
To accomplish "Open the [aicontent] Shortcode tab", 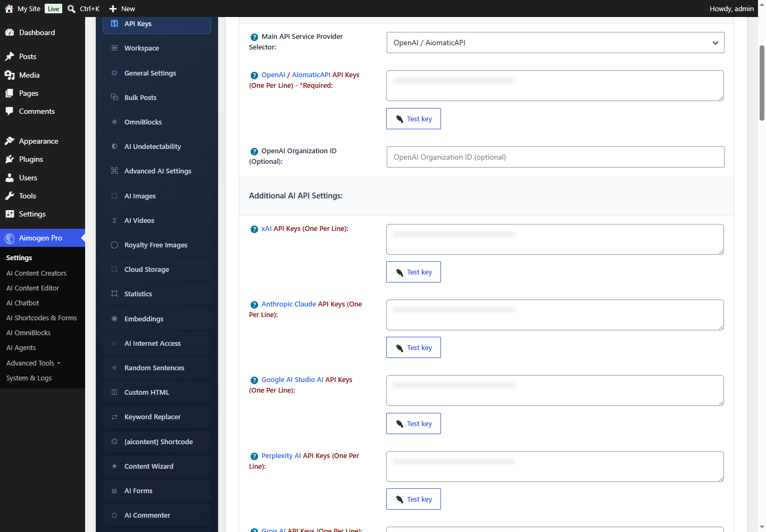I will click(157, 442).
